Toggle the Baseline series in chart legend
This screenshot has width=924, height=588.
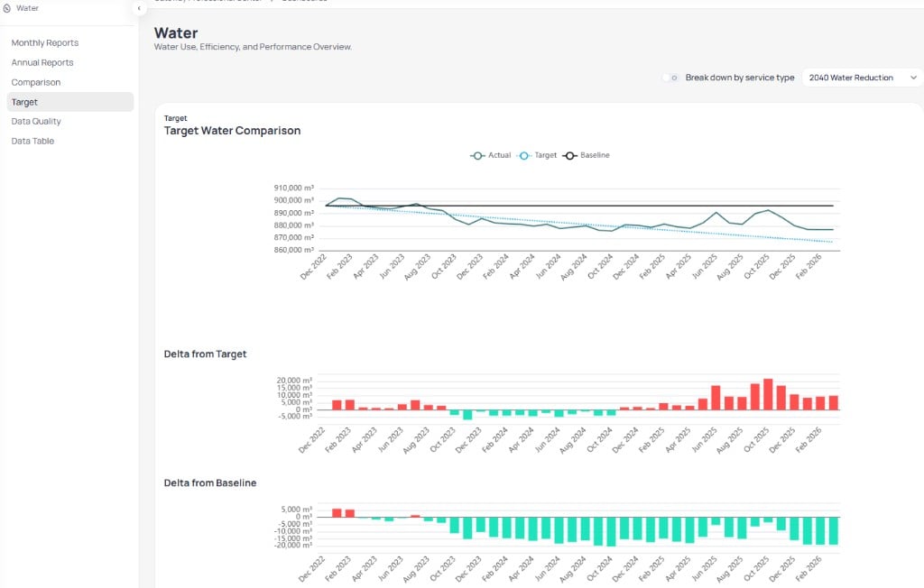click(586, 155)
